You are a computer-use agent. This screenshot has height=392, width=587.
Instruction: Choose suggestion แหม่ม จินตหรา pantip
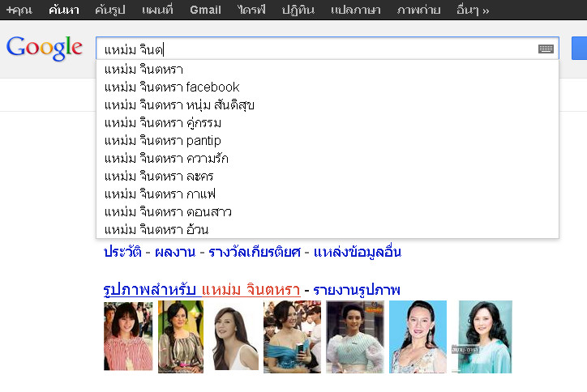[x=328, y=141]
